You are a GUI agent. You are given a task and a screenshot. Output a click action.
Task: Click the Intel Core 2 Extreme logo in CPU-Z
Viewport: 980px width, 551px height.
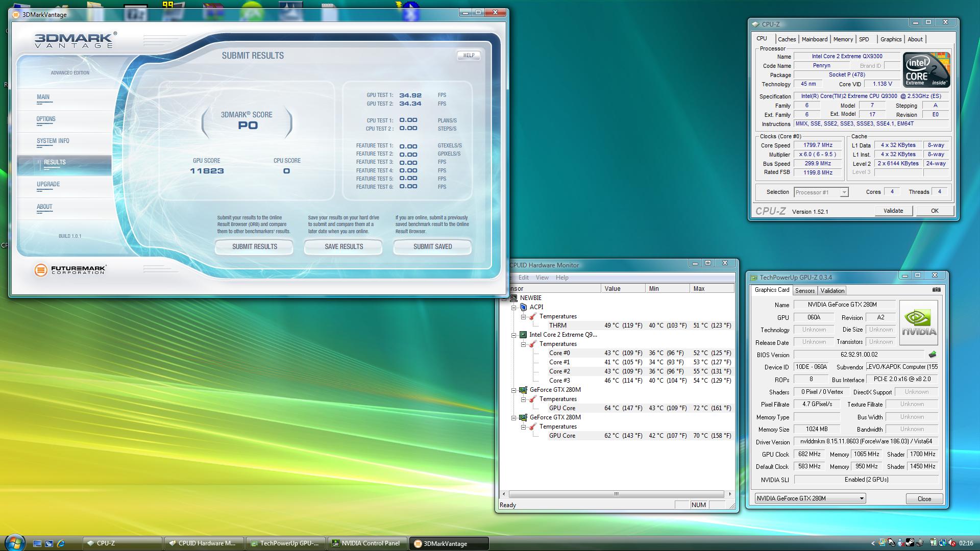click(926, 70)
